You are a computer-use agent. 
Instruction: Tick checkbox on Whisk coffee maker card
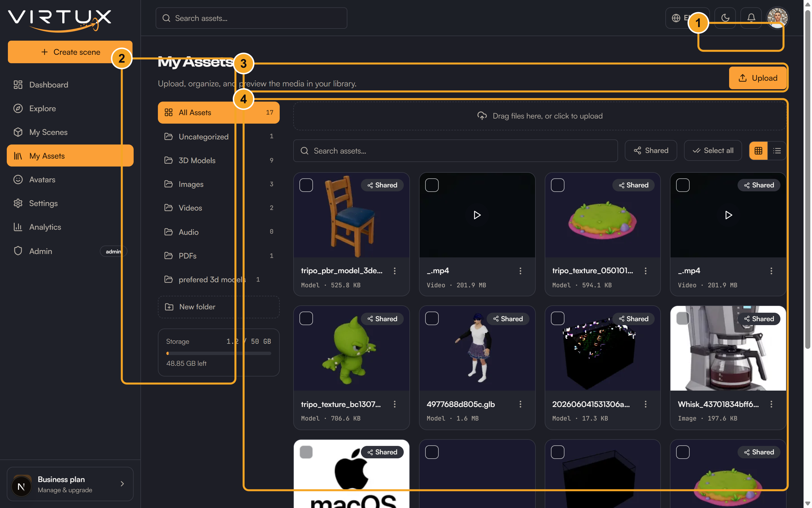[683, 319]
